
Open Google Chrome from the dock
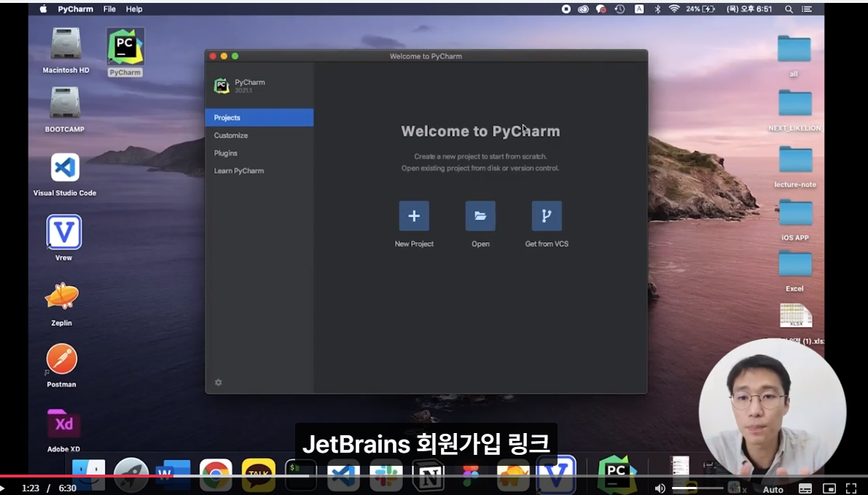pos(215,475)
